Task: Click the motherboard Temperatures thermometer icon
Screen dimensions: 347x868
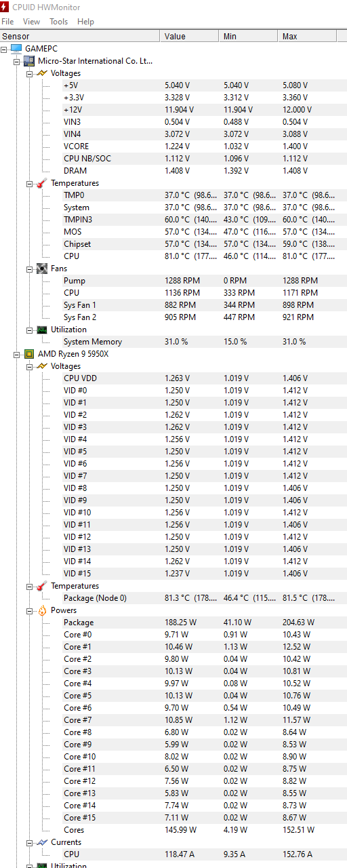Action: pos(41,183)
